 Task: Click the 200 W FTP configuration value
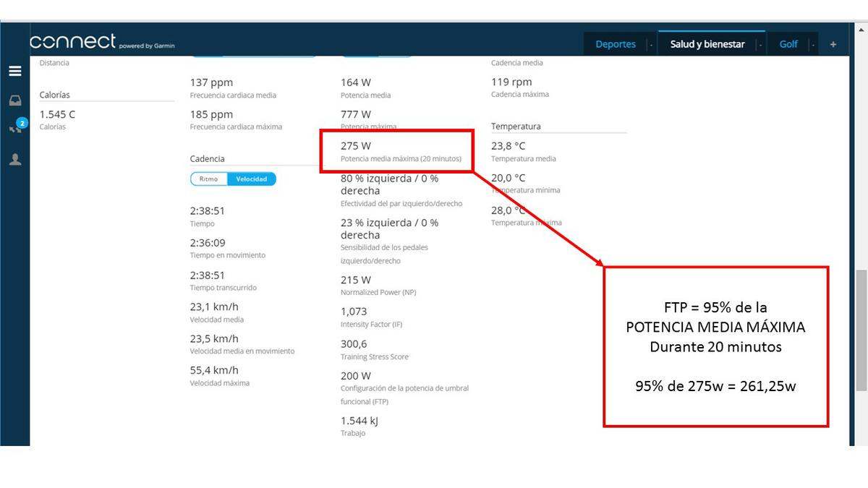click(356, 376)
